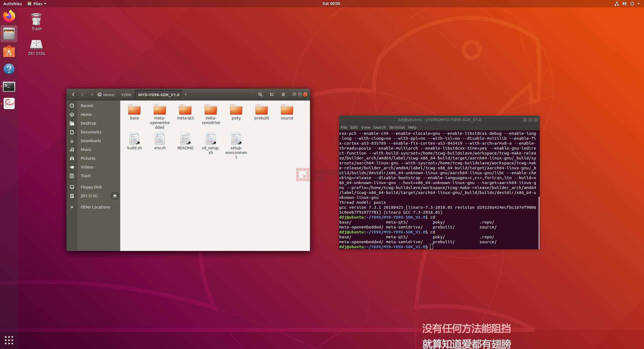The image size is (644, 349).
Task: Expand the YD9X breadcrumb path
Action: pos(125,94)
